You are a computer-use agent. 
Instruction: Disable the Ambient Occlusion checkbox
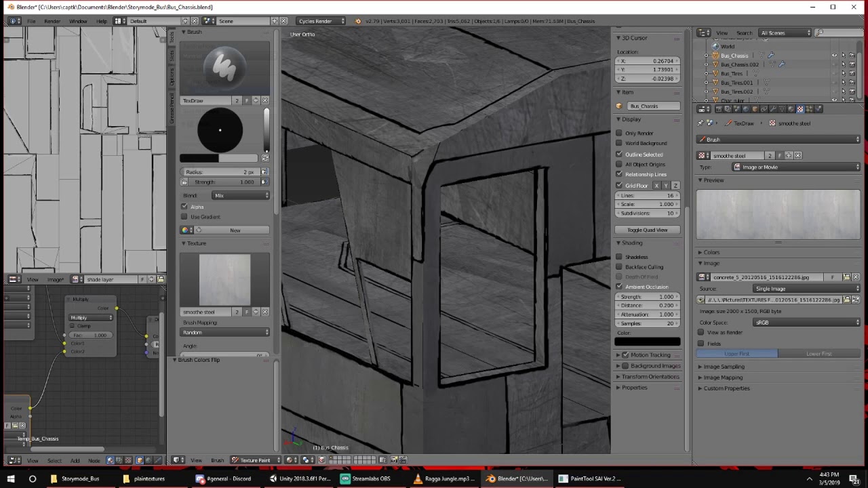pyautogui.click(x=619, y=287)
